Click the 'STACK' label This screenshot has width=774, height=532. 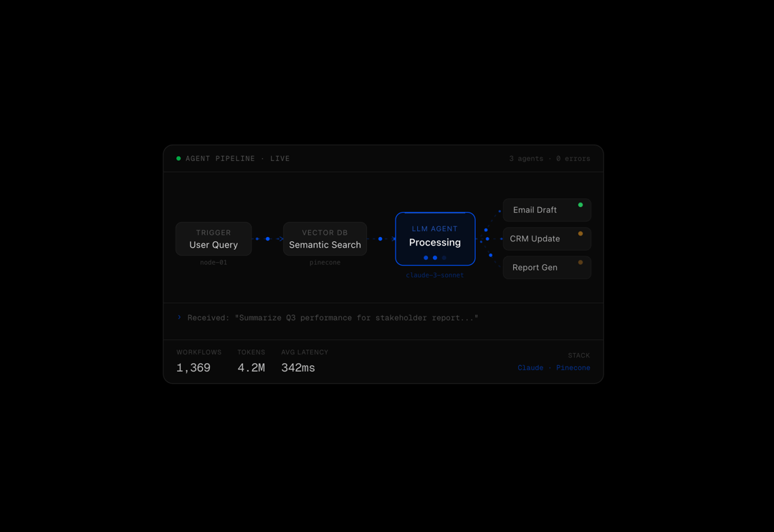click(x=579, y=355)
